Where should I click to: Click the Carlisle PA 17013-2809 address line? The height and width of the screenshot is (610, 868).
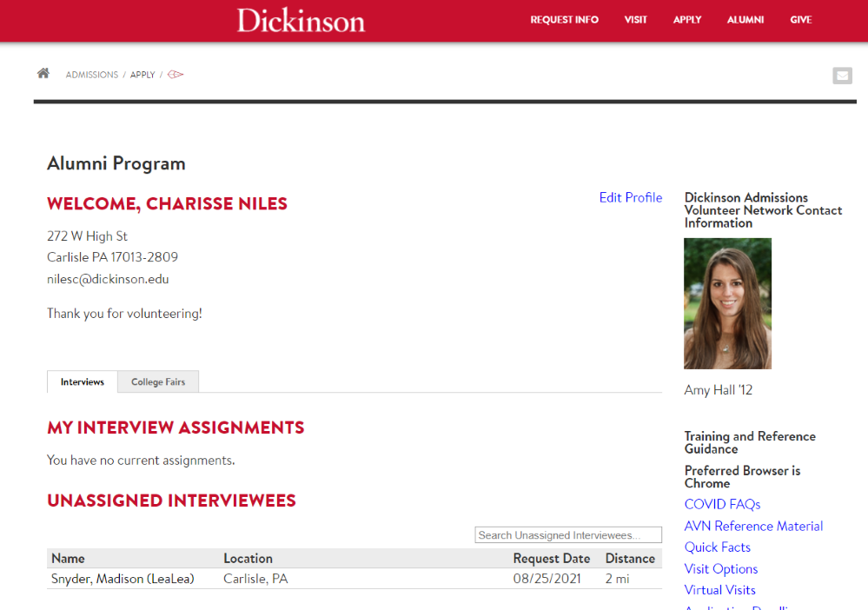point(112,257)
